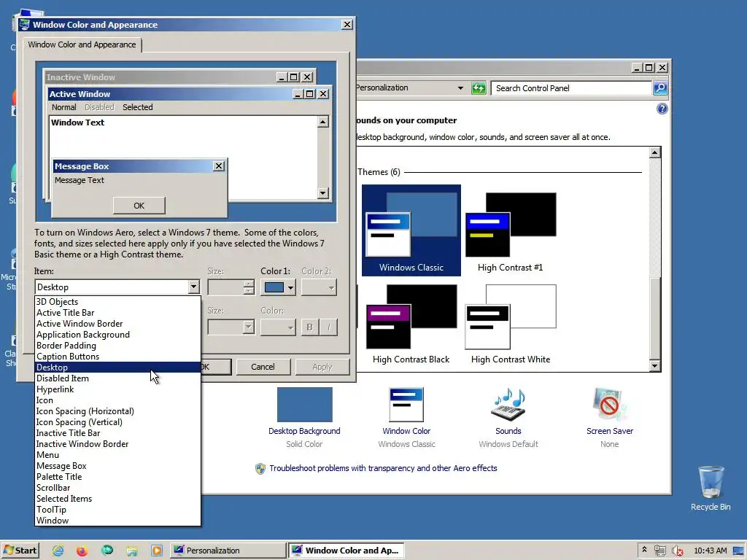
Task: Open Troubleshoot transparency and Aero effects link
Action: click(x=383, y=469)
